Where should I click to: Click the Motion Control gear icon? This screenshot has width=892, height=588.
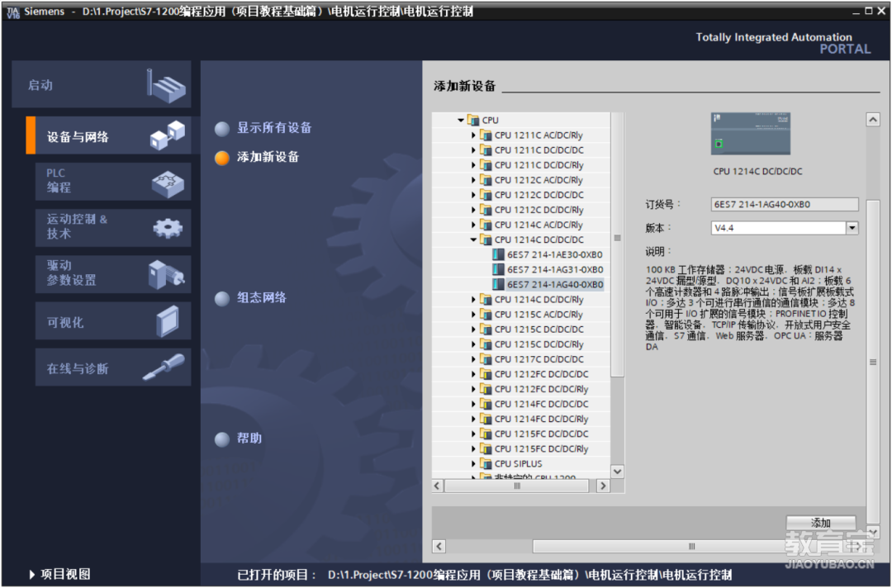[168, 228]
